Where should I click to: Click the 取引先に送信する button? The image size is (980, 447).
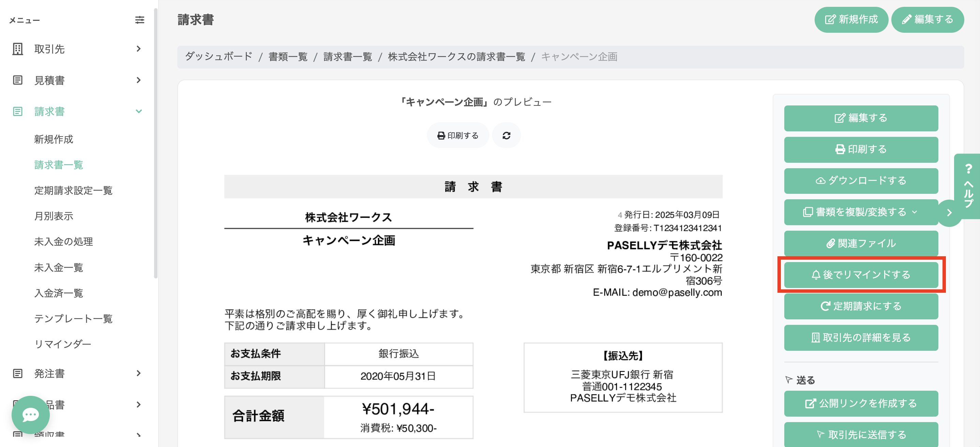click(861, 434)
